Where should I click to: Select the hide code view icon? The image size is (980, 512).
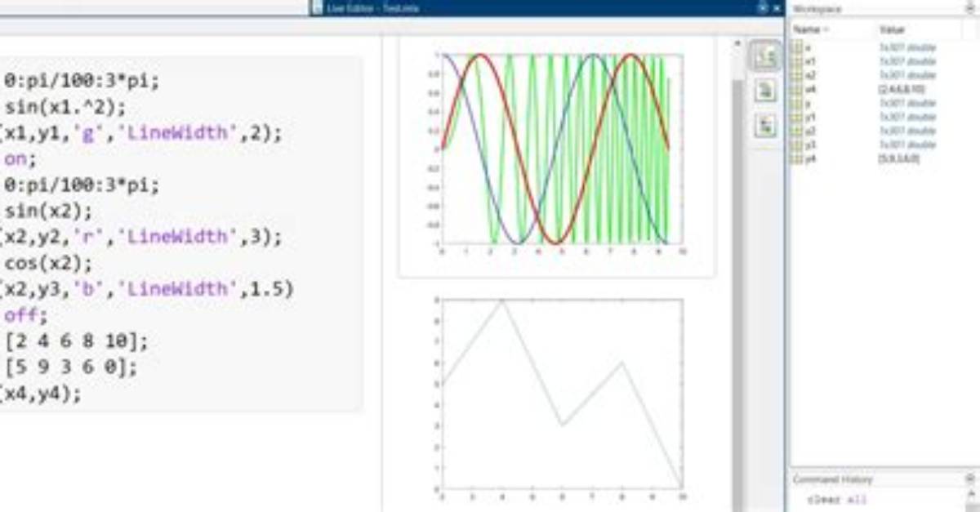pyautogui.click(x=765, y=126)
